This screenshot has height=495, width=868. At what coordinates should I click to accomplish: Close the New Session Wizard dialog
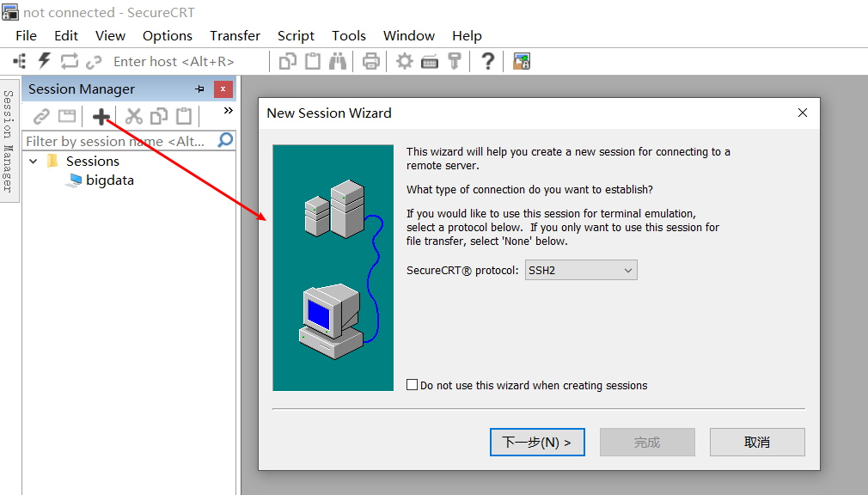click(803, 113)
